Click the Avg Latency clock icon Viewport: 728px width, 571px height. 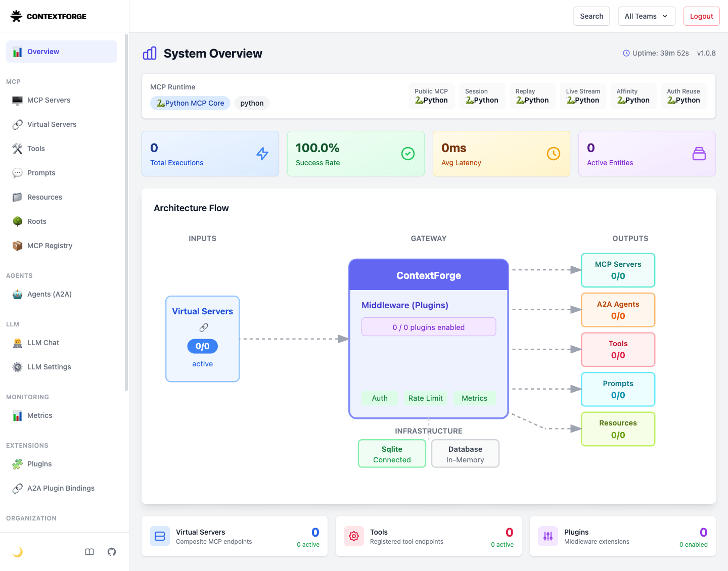(554, 154)
